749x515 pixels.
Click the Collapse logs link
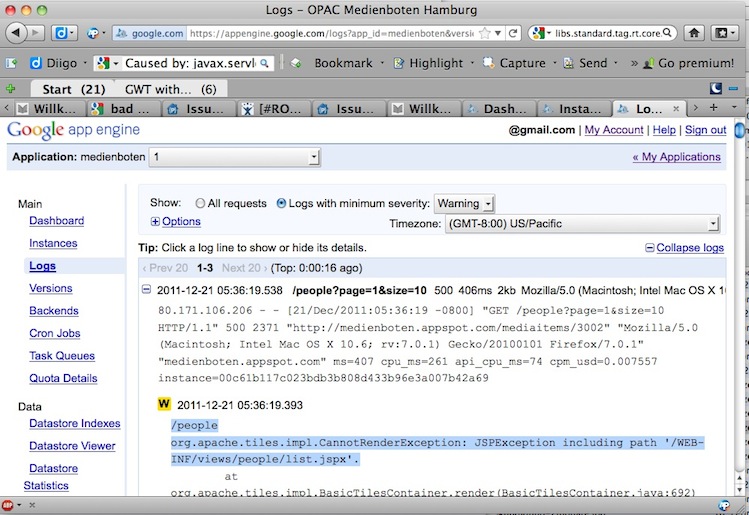[684, 248]
